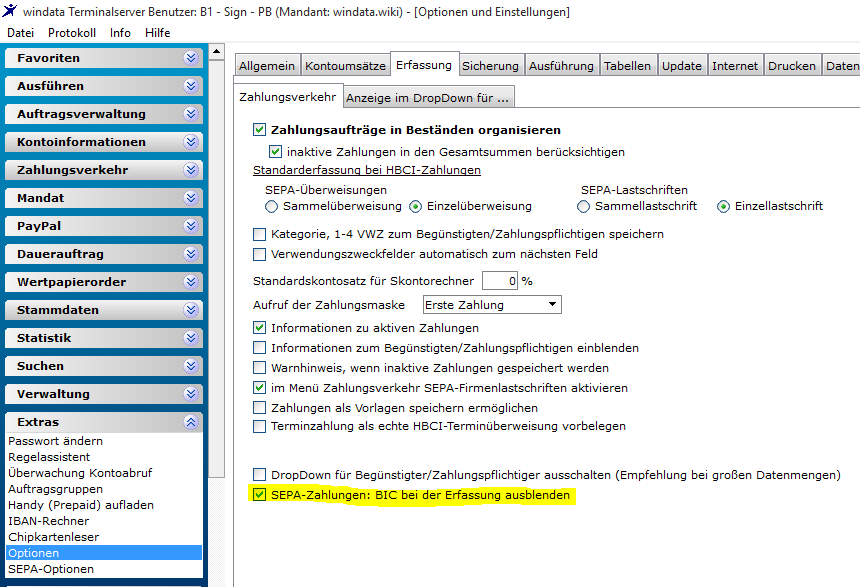The image size is (860, 587).
Task: Open Überwachung Kontoabruf entry
Action: 80,473
